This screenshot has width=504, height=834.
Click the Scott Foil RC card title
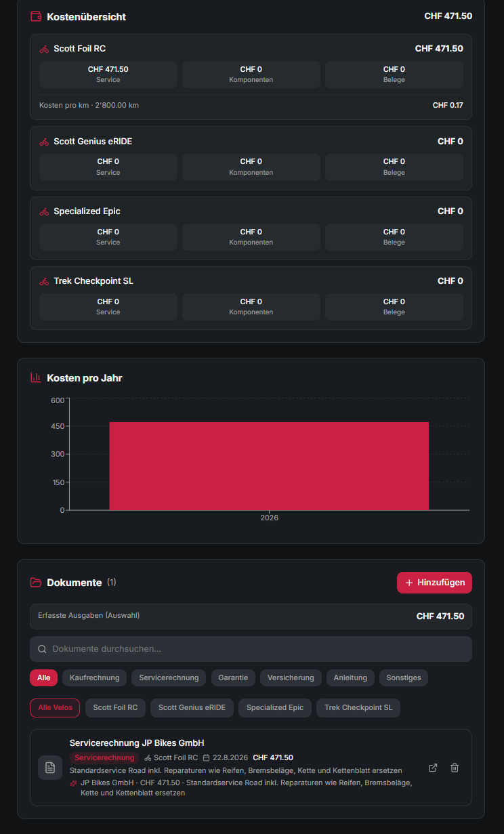(79, 49)
